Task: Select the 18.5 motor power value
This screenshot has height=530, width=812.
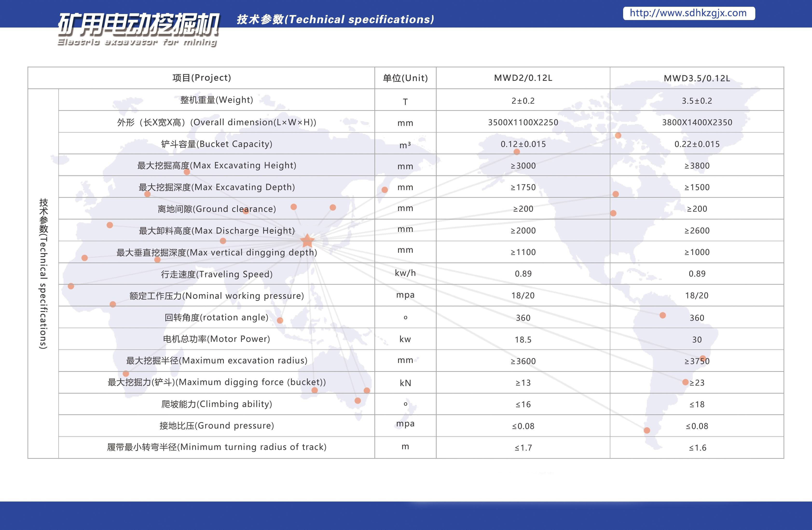Action: pyautogui.click(x=523, y=339)
